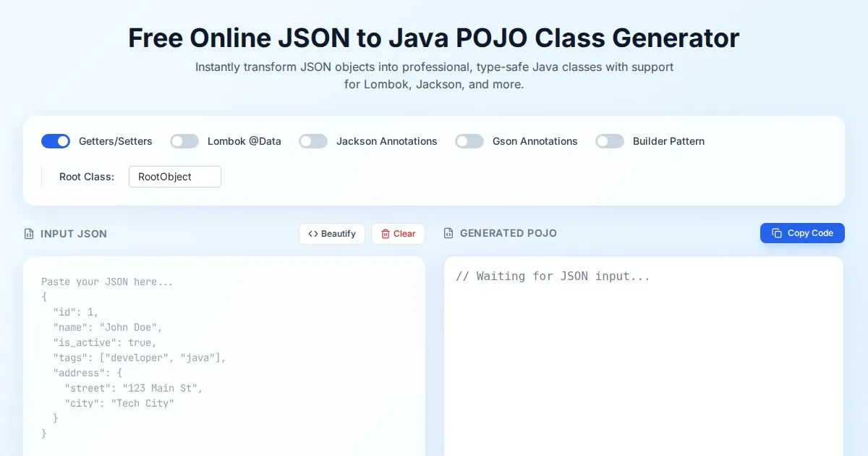Click the file icon beside INPUT JSON
The height and width of the screenshot is (456, 868).
[29, 234]
